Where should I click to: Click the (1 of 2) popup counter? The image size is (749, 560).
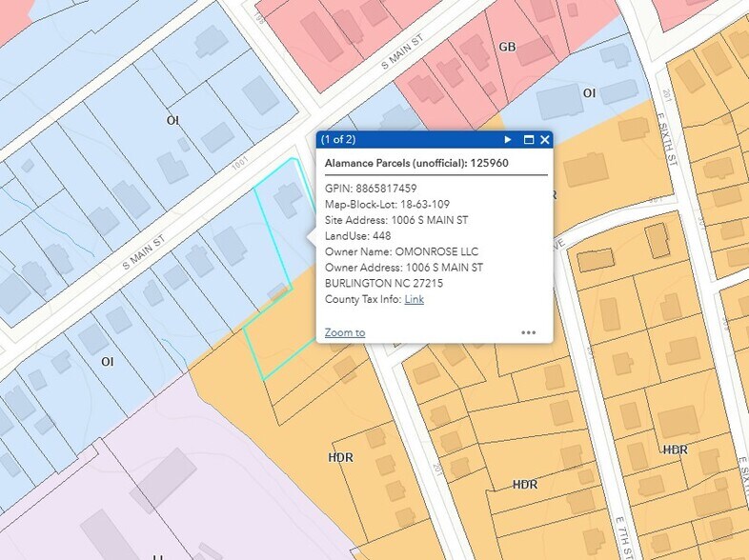click(x=338, y=140)
